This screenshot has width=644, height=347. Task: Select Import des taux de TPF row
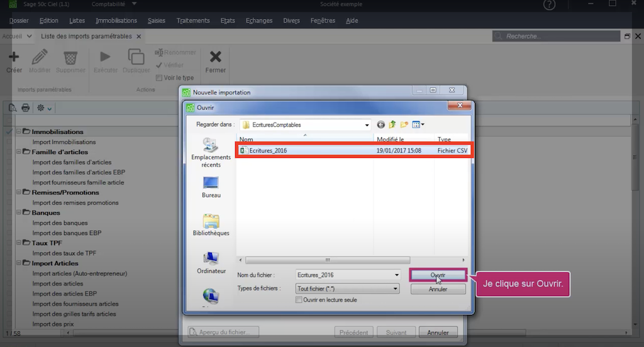tap(65, 253)
